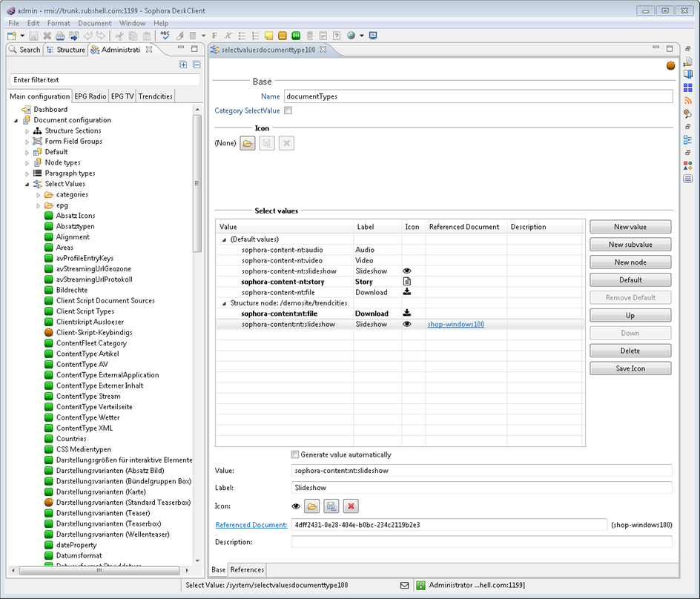
Task: Click the green ON toolbar icon
Action: click(x=296, y=36)
